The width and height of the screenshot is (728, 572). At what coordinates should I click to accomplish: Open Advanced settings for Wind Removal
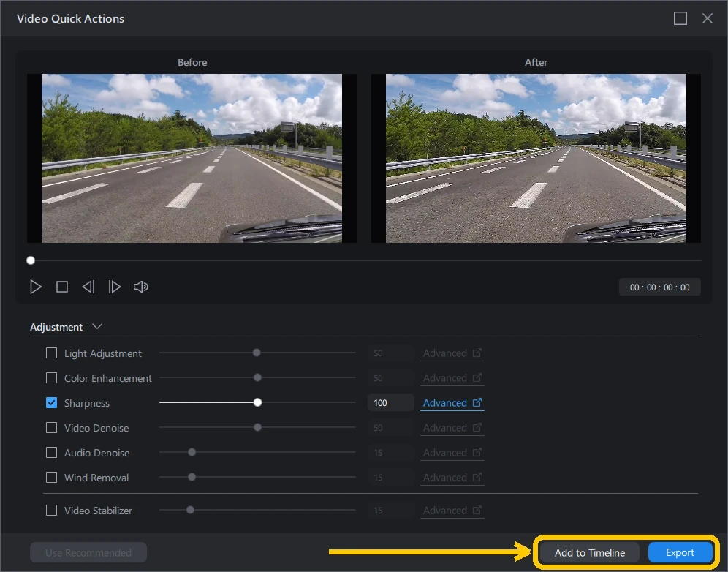pyautogui.click(x=452, y=478)
